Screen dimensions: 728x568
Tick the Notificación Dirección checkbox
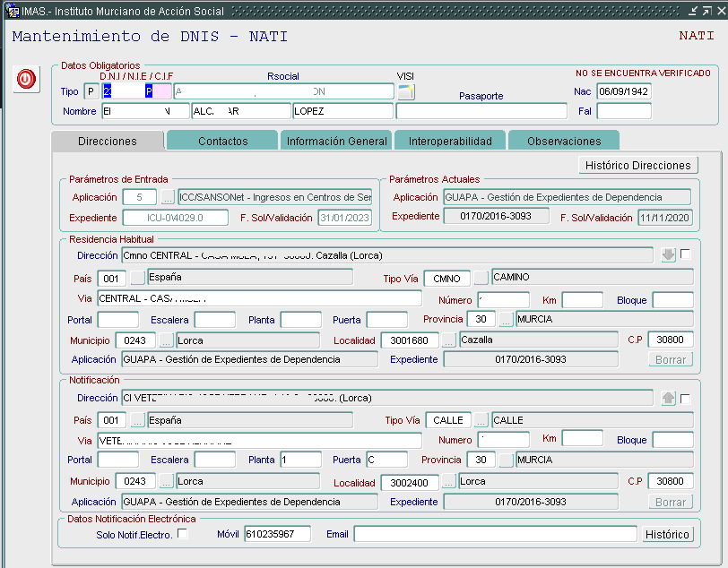point(686,399)
